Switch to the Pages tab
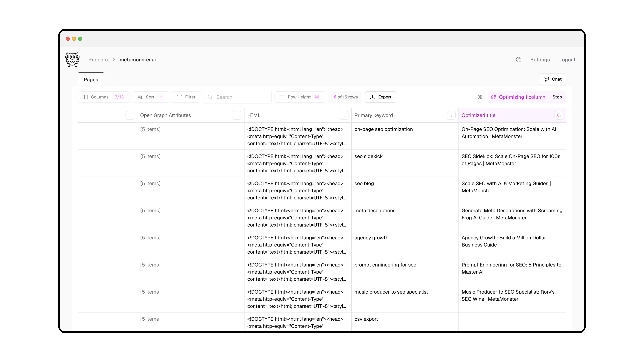The height and width of the screenshot is (362, 644). pyautogui.click(x=91, y=79)
